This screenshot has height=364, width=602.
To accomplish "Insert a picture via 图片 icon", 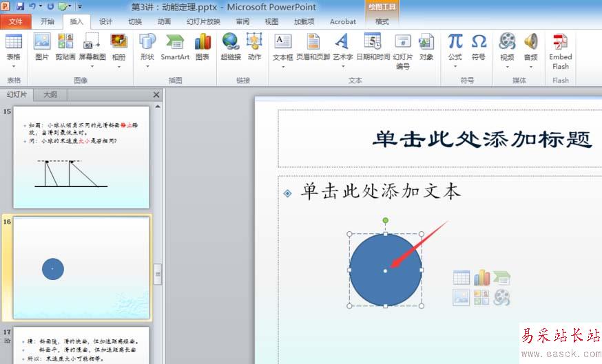I will click(42, 41).
